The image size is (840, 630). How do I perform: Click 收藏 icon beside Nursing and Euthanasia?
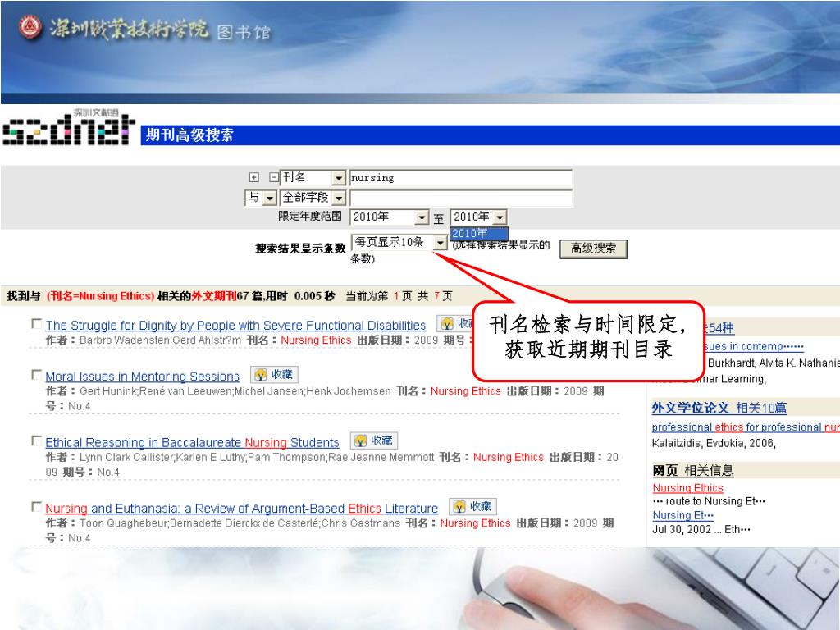[x=473, y=506]
